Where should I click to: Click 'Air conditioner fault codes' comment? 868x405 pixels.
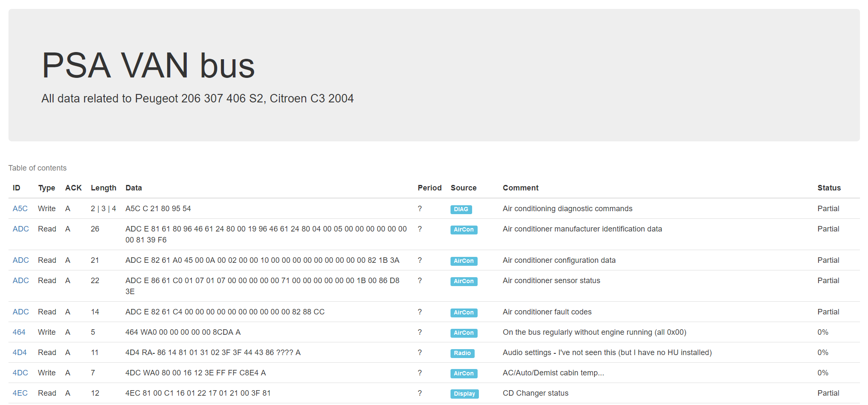click(547, 312)
